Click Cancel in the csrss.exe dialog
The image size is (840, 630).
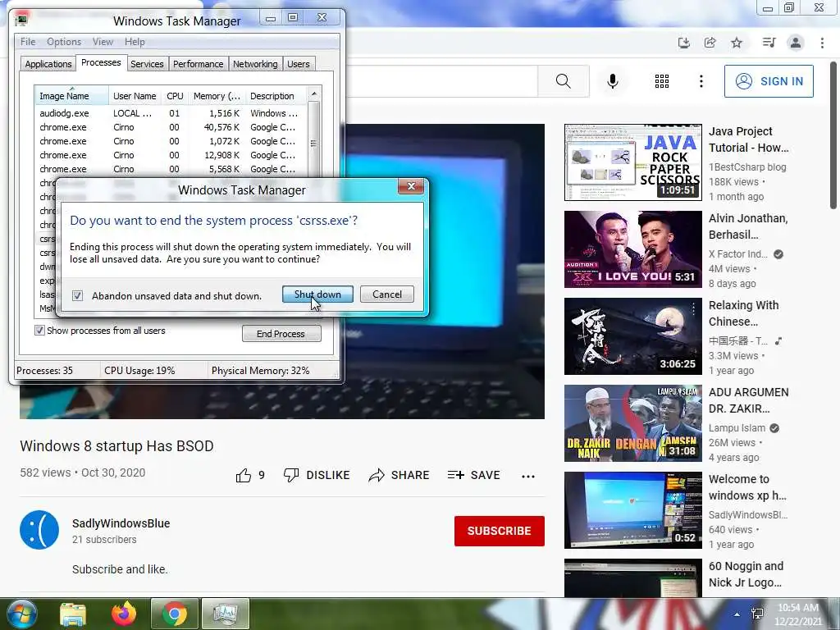[387, 294]
